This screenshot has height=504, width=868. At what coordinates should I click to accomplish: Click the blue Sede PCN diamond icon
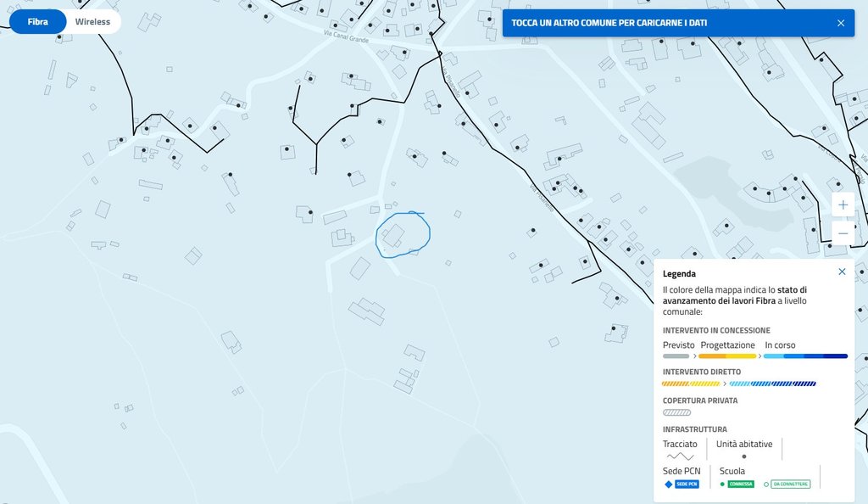coord(668,484)
